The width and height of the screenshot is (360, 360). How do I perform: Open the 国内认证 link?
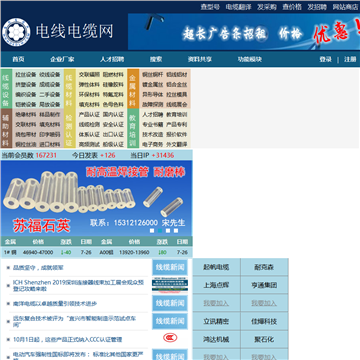(113, 114)
